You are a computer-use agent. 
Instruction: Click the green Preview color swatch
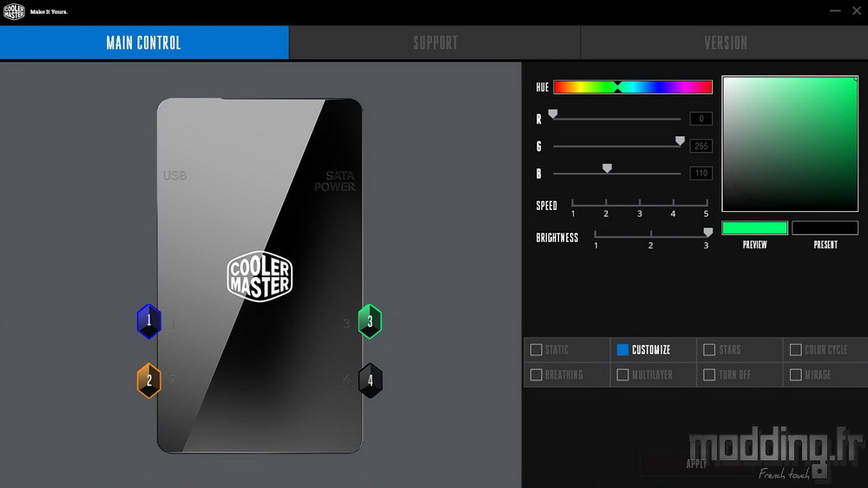(x=754, y=228)
